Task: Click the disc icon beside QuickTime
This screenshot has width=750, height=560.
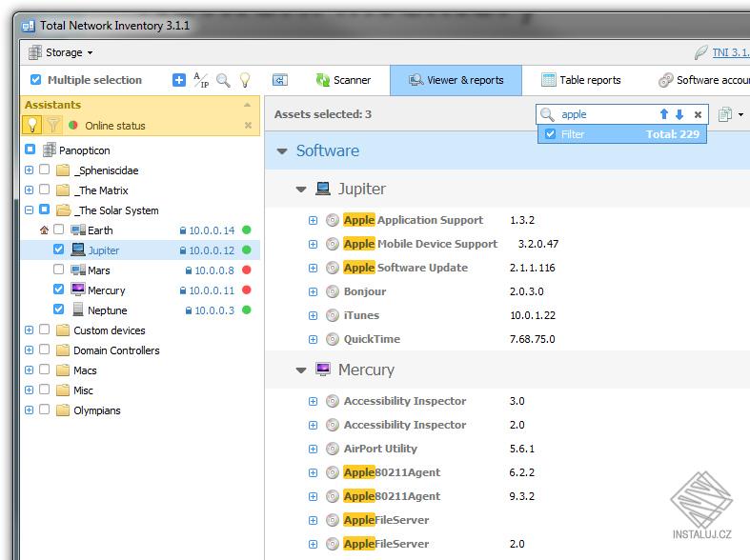Action: [333, 339]
